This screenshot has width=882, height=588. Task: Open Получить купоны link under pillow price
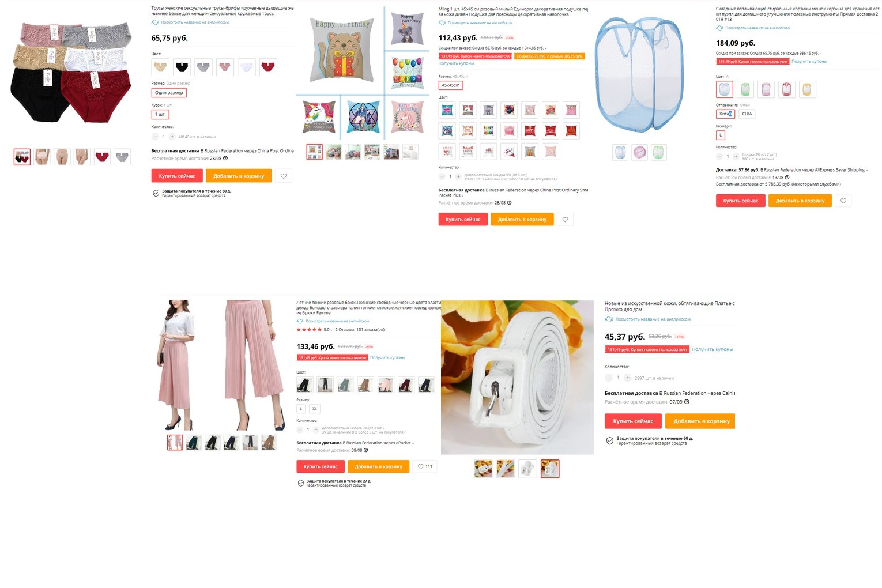point(457,63)
